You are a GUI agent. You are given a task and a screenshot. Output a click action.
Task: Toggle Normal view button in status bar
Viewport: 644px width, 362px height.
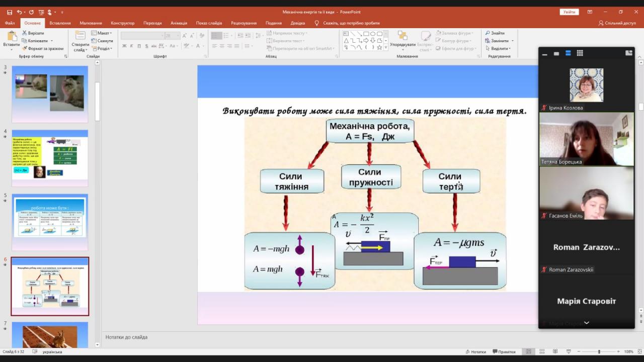(528, 352)
